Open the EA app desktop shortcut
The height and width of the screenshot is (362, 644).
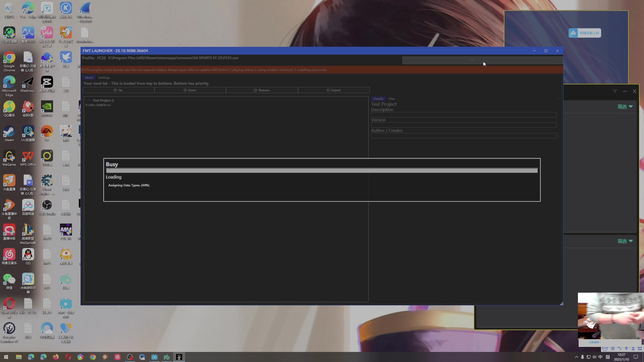(47, 133)
